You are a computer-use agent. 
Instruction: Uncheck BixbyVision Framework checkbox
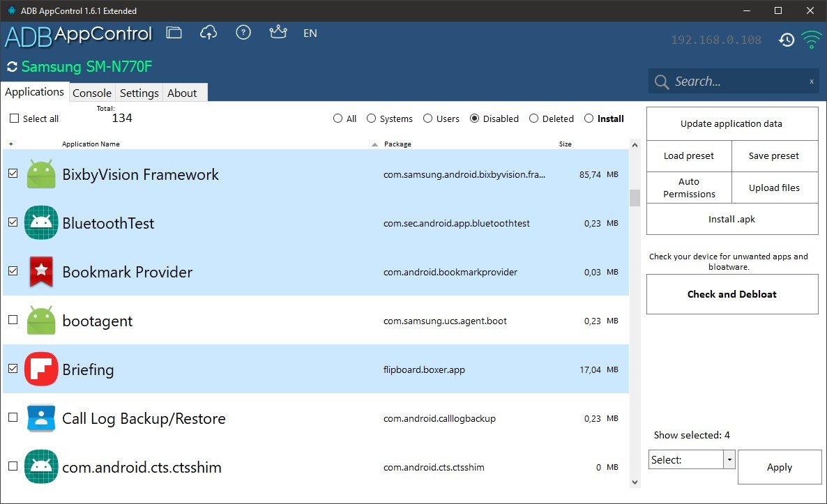[13, 174]
